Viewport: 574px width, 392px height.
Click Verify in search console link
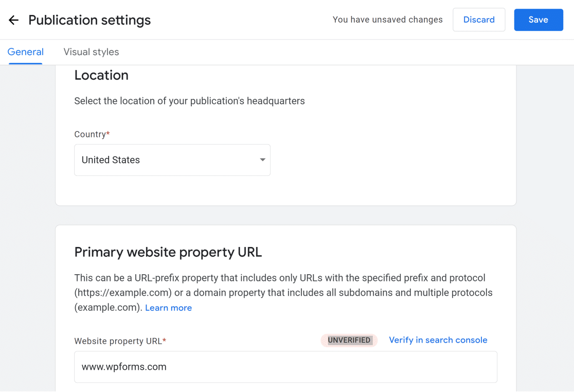(x=438, y=340)
